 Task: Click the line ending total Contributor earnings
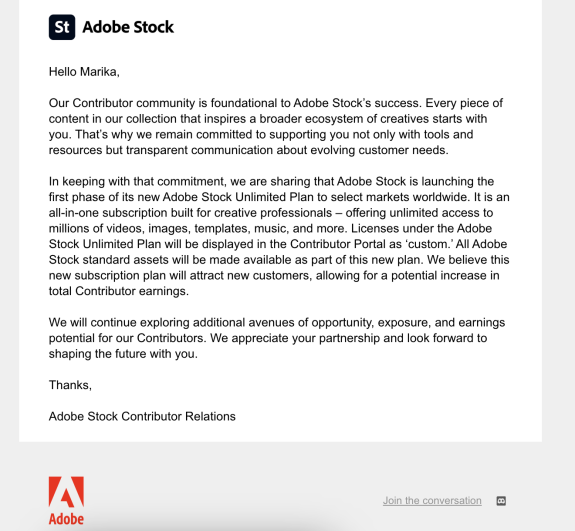pos(119,291)
